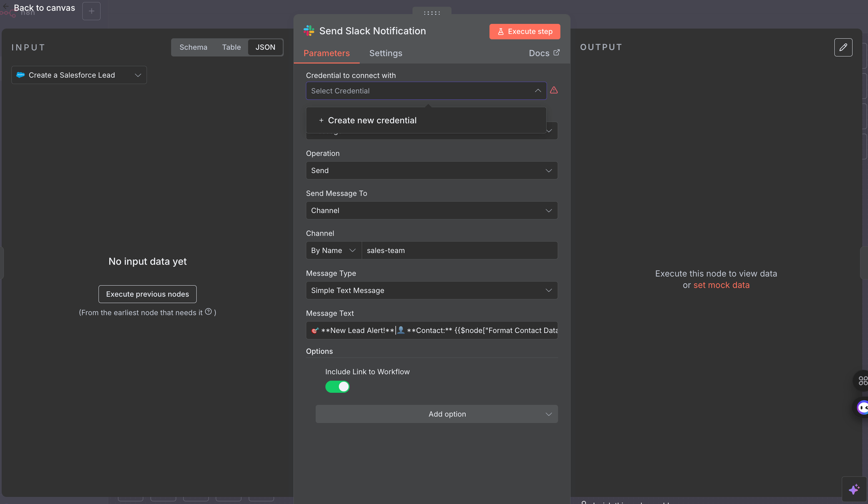Select the JSON view tab
This screenshot has height=504, width=868.
pyautogui.click(x=265, y=47)
